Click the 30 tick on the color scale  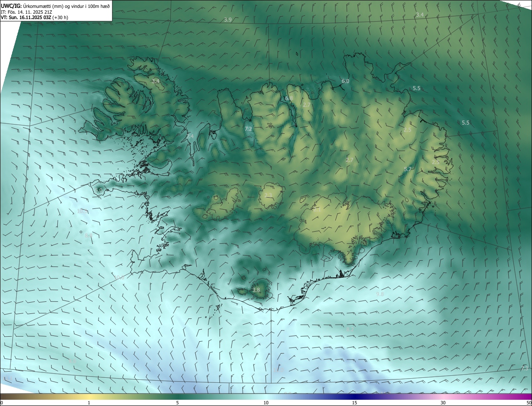443,403
